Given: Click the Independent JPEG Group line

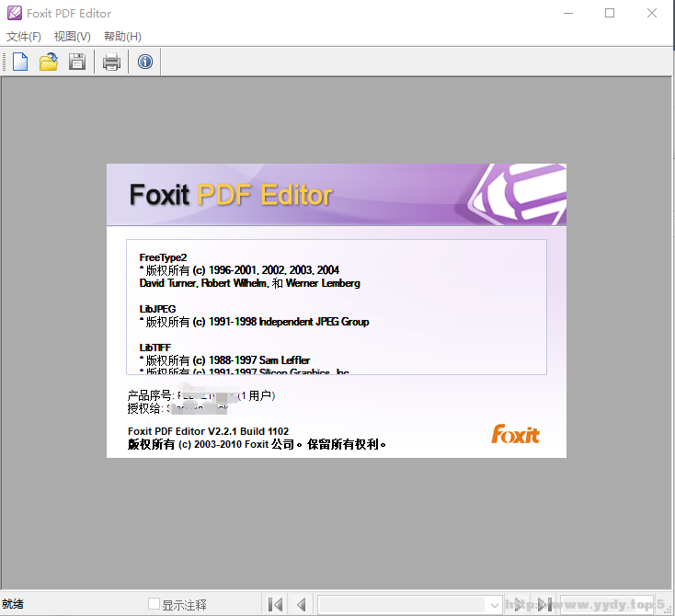Looking at the screenshot, I should coord(254,322).
